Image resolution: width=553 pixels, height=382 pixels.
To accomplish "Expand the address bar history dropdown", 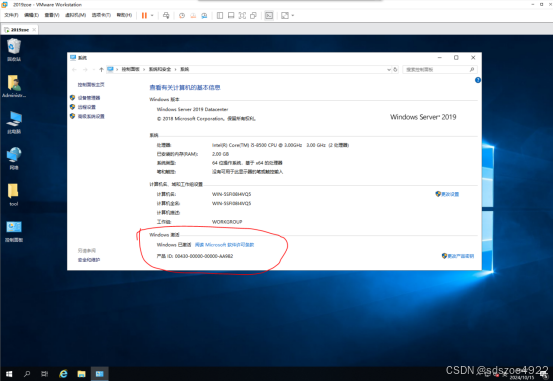I will 389,69.
